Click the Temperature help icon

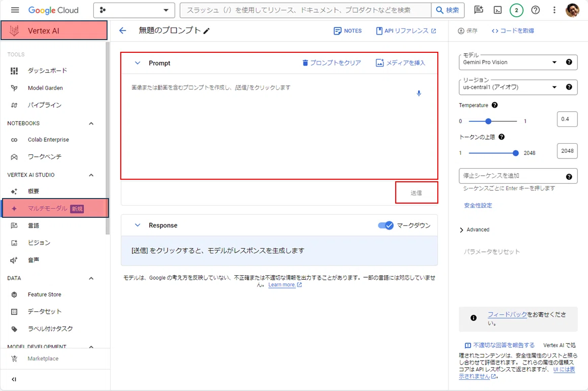click(495, 105)
